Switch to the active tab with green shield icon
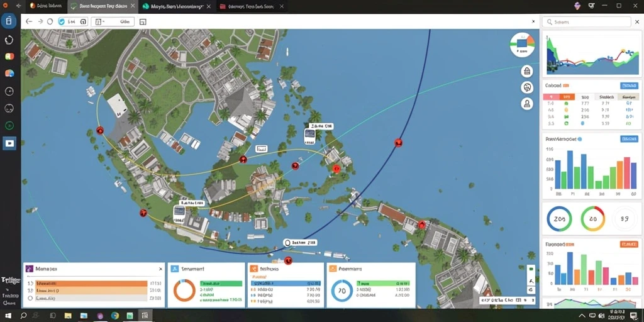The height and width of the screenshot is (322, 644). pos(102,6)
